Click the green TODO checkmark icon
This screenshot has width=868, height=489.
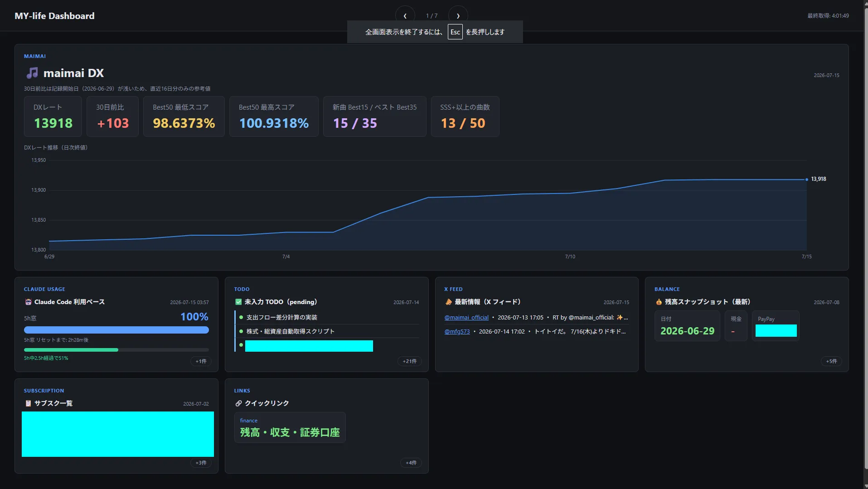point(238,302)
